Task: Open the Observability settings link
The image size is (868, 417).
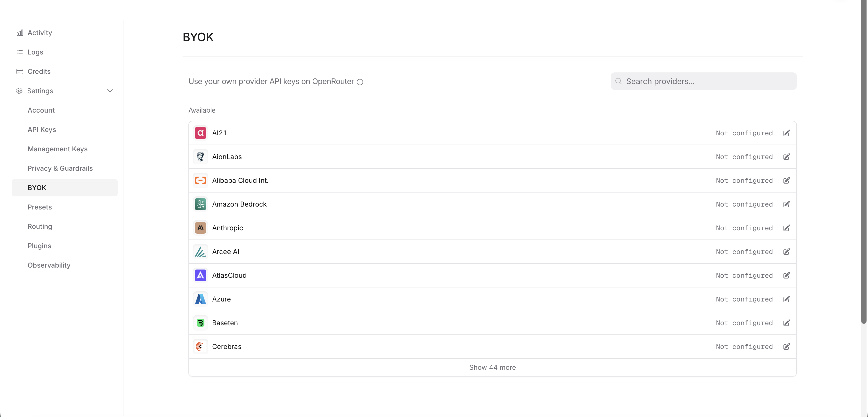Action: (49, 265)
